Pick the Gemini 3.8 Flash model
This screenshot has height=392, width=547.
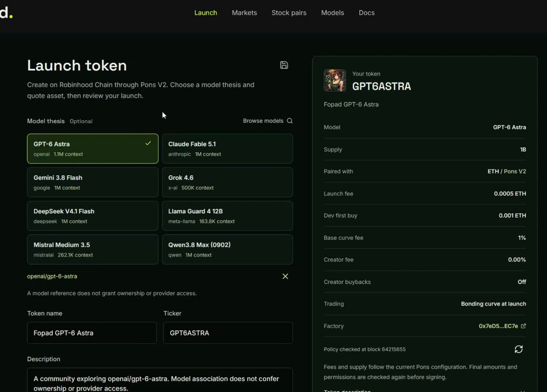pyautogui.click(x=93, y=182)
